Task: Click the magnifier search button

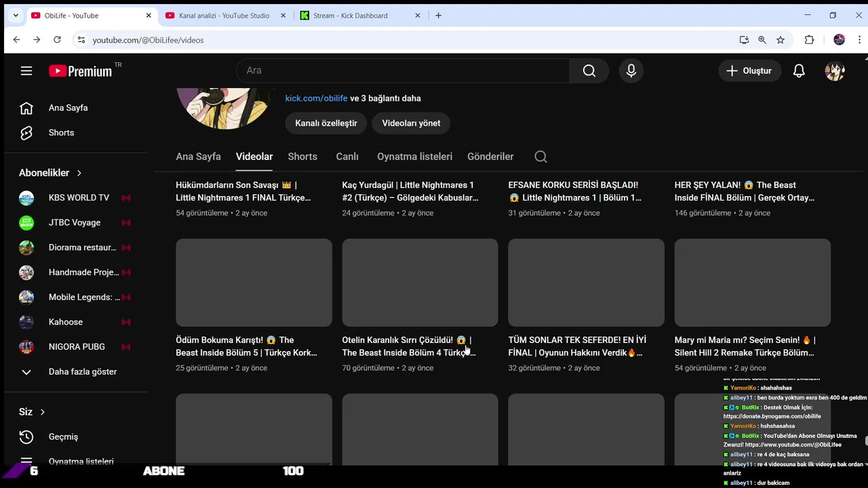Action: point(589,70)
